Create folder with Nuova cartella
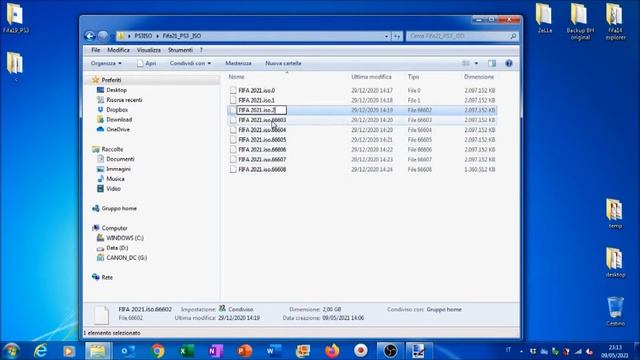The height and width of the screenshot is (360, 640). tap(283, 63)
